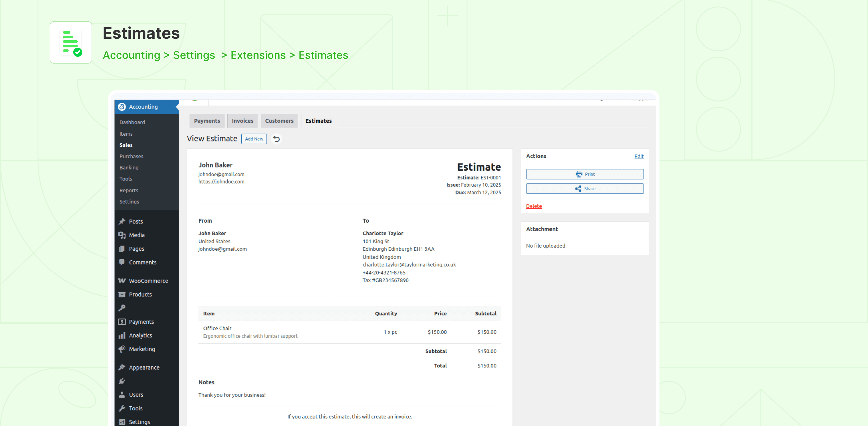Click Thank you for your business note
This screenshot has height=426, width=868.
coord(232,395)
